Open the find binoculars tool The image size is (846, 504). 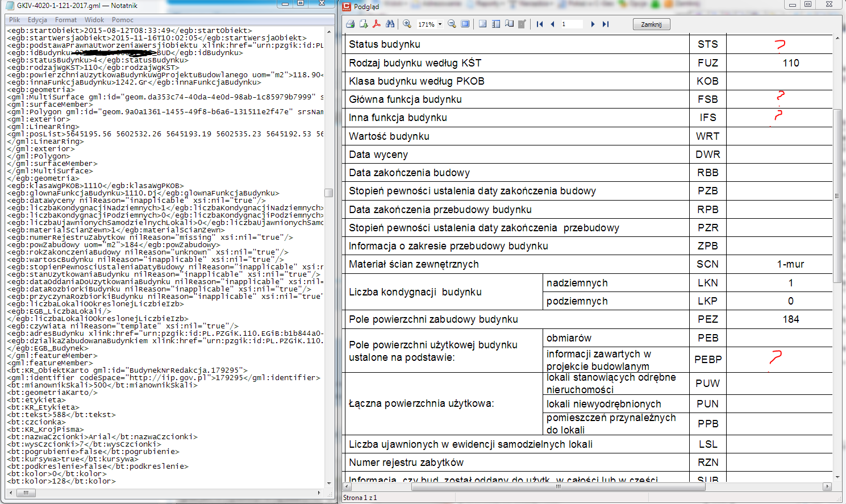[x=390, y=24]
